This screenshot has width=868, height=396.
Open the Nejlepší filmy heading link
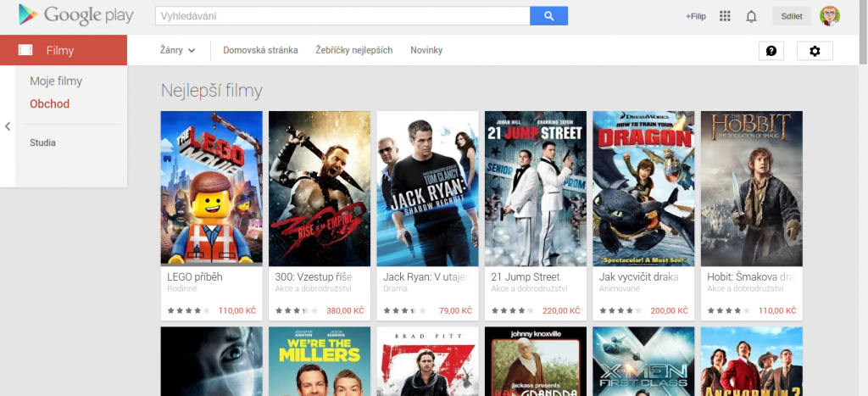211,91
